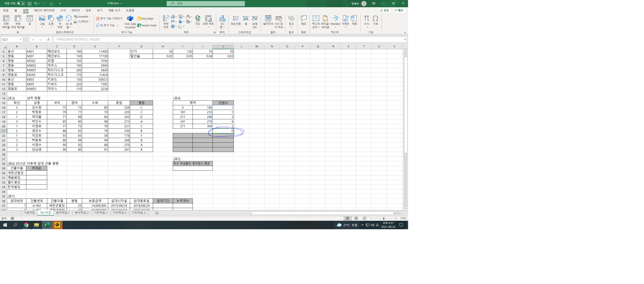Open the People Graph add-in
The width and height of the screenshot is (644, 284).
[x=147, y=25]
